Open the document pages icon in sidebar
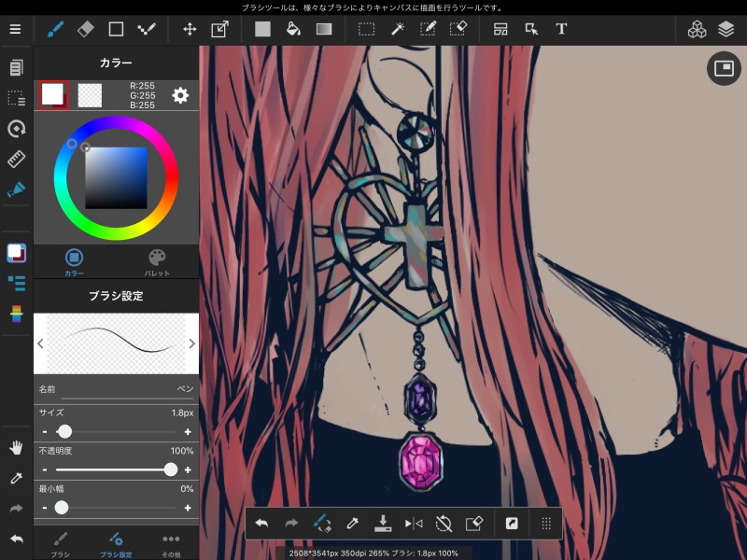The image size is (747, 560). 16,67
